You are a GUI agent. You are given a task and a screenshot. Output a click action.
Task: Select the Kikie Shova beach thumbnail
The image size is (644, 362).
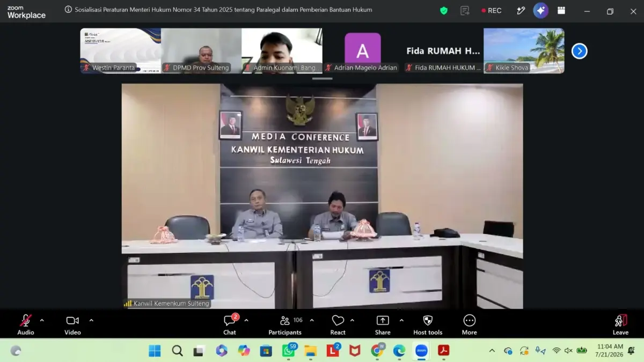click(524, 50)
